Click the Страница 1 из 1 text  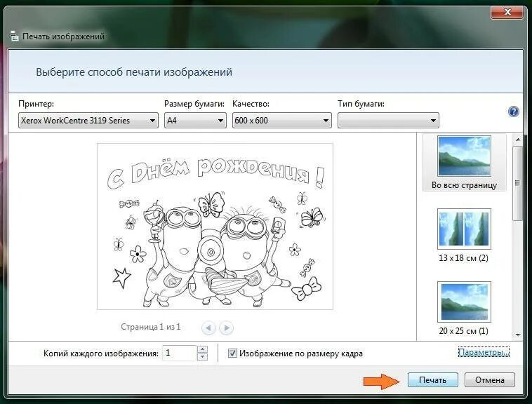coord(151,327)
